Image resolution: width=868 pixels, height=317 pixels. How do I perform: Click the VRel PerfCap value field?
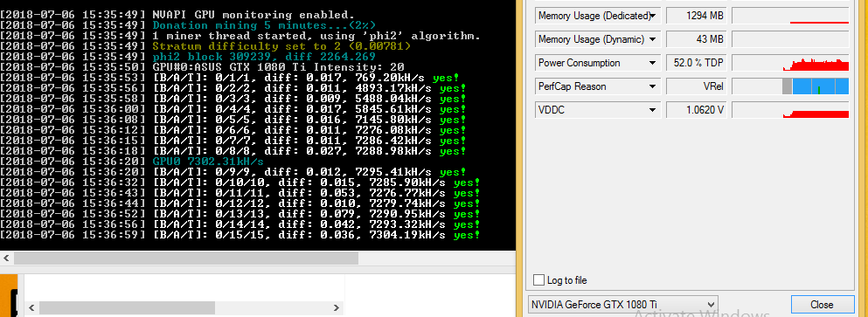pos(697,86)
